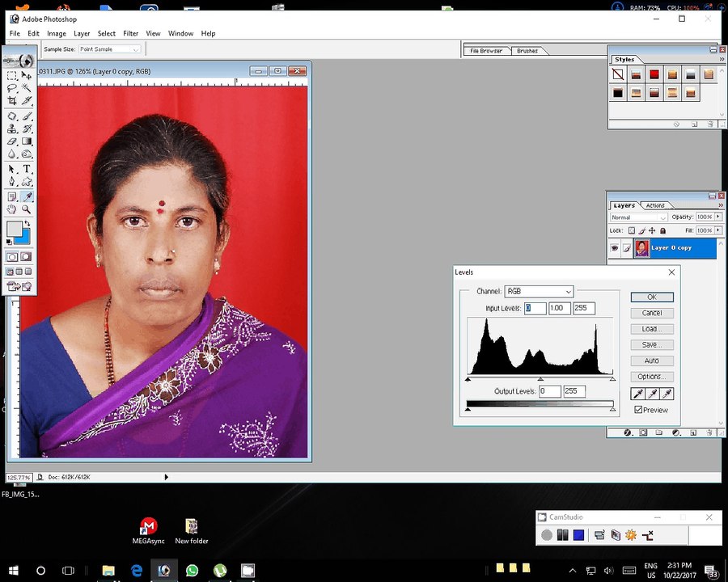Screen dimensions: 728x582
Task: Click the Jump to ImageReady icon
Action: point(19,286)
